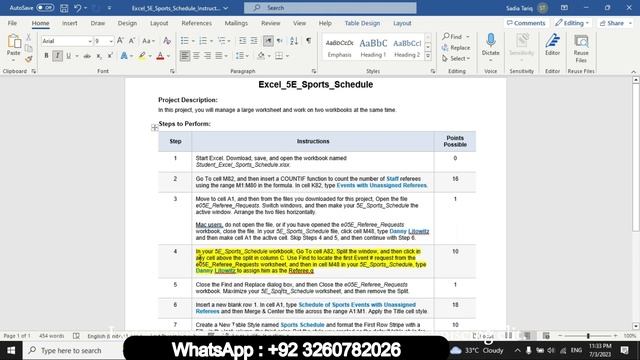
Task: Click the Bullets list icon
Action: 184,40
